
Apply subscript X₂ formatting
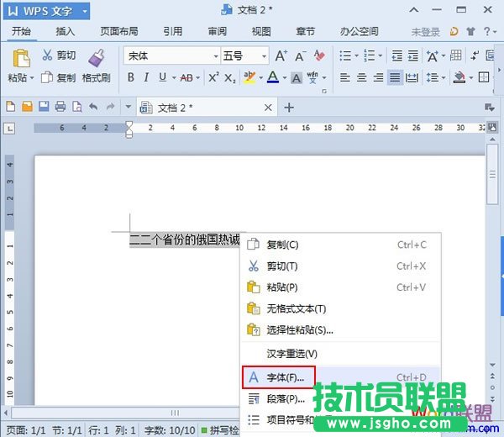230,78
